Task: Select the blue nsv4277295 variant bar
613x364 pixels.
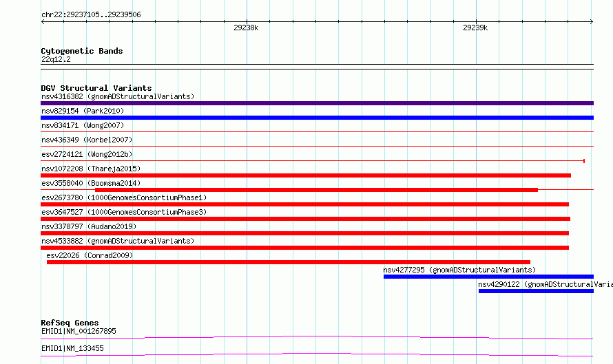Action: click(x=489, y=277)
